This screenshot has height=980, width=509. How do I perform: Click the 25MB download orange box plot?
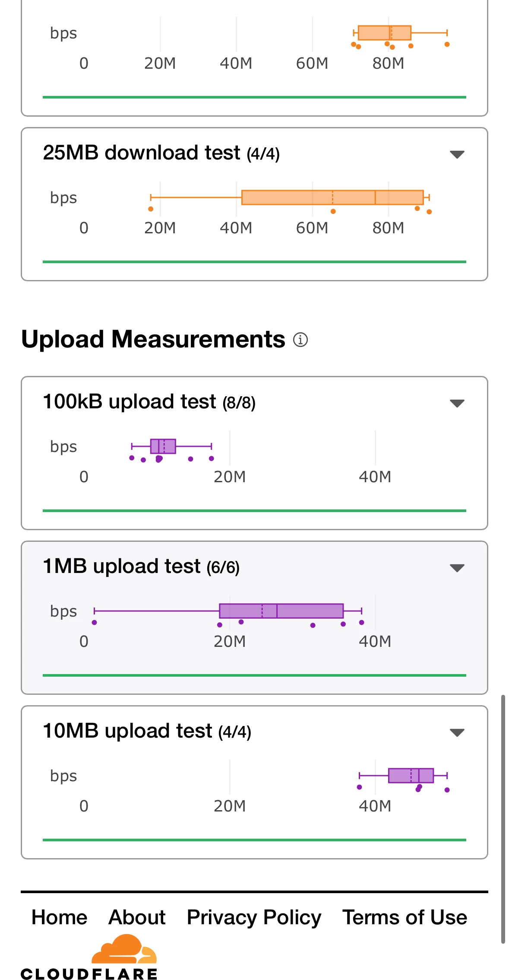point(332,197)
